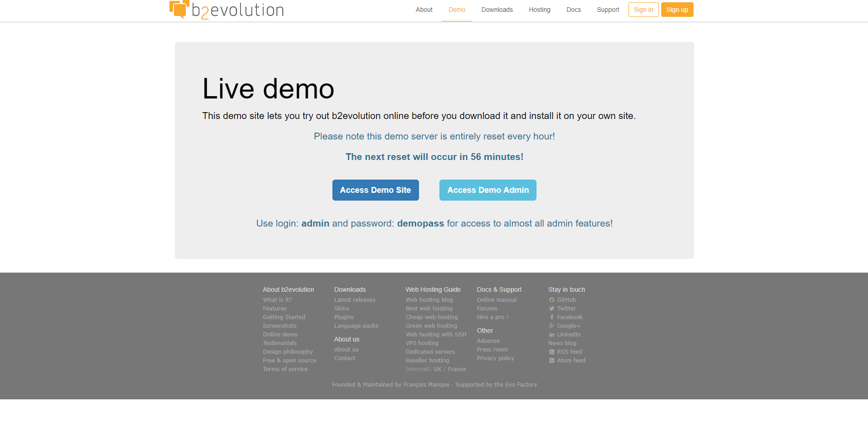Select the Demo navigation tab
The image size is (868, 439).
coord(457,10)
